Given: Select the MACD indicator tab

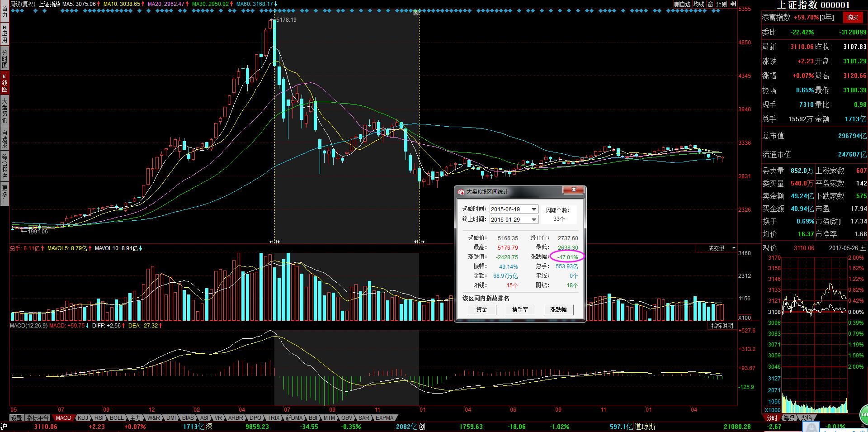Looking at the screenshot, I should (x=63, y=418).
